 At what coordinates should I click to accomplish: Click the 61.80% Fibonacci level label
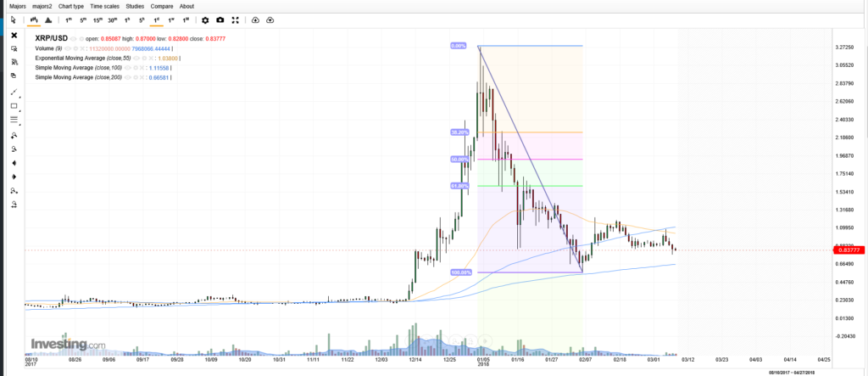460,186
